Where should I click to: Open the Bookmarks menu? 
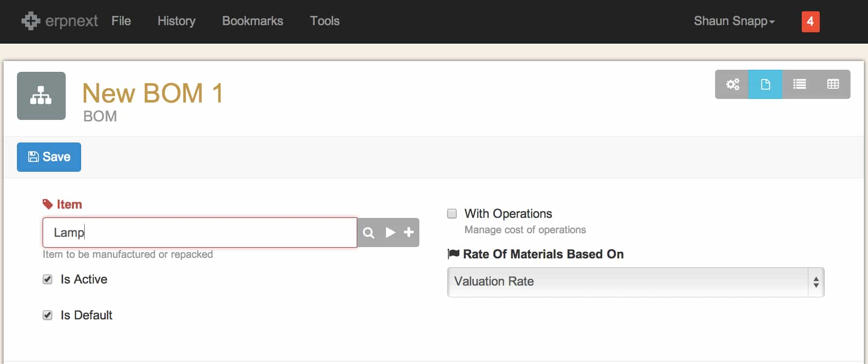tap(253, 21)
